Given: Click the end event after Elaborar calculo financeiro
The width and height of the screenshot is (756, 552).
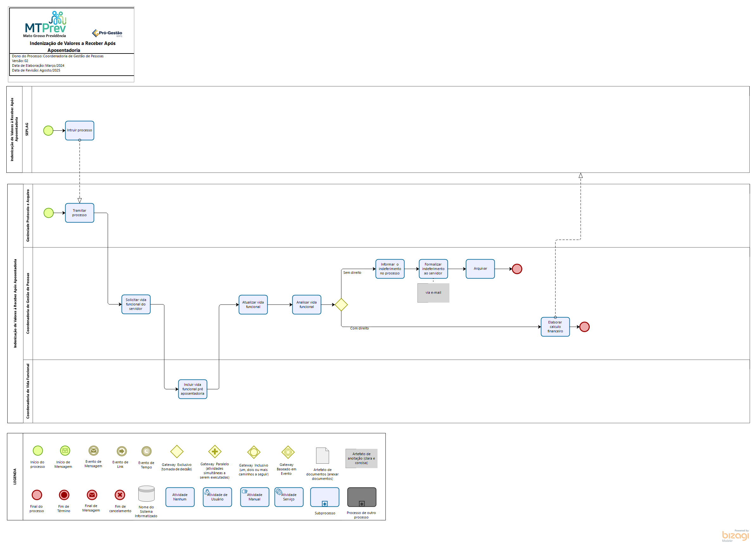Looking at the screenshot, I should (584, 327).
